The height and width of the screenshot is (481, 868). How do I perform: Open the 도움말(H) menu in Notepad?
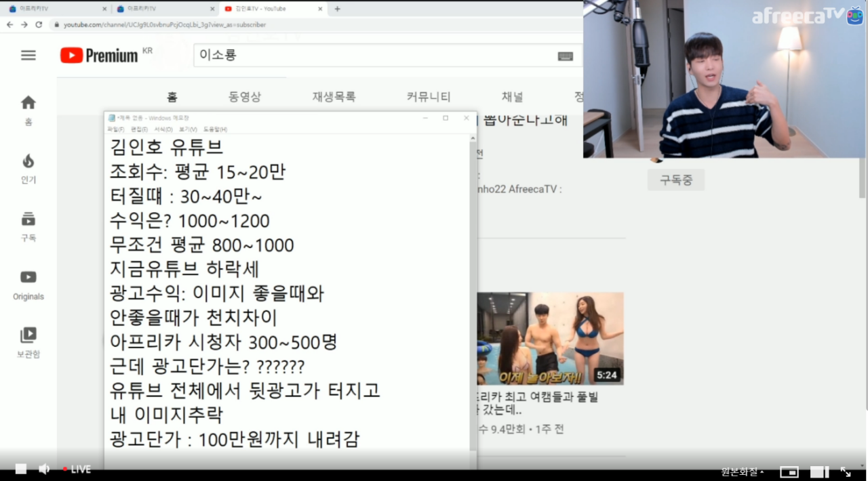[x=215, y=129]
